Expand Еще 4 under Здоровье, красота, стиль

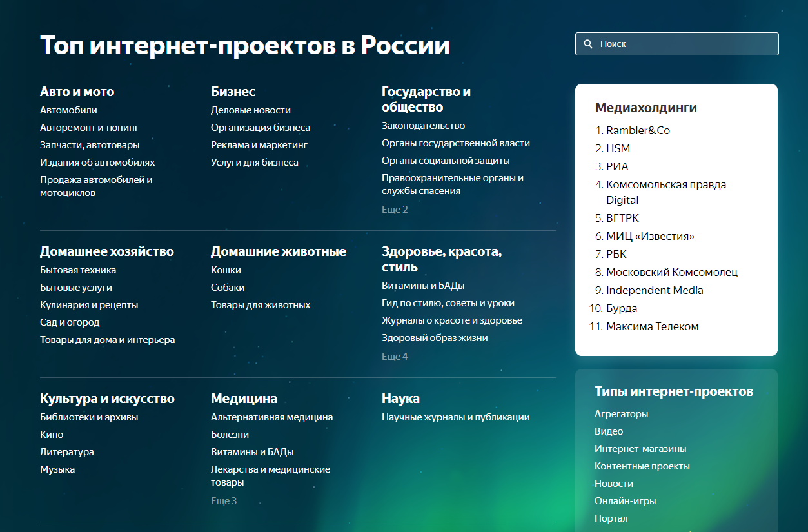coord(395,357)
